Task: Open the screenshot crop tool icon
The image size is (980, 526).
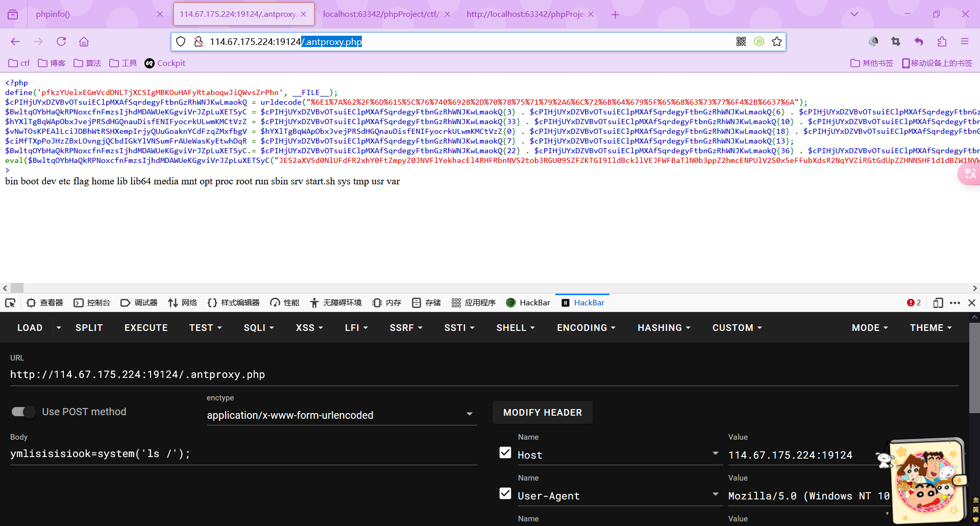Action: (x=896, y=41)
